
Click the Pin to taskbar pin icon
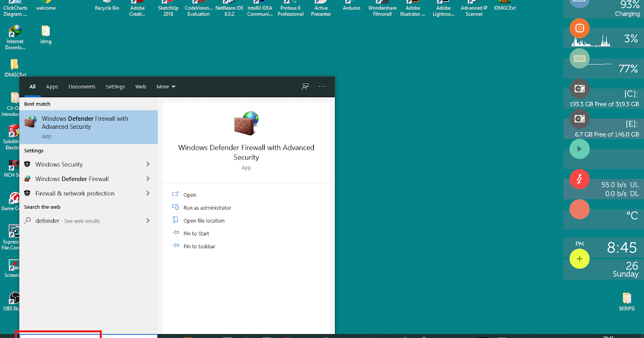click(x=175, y=246)
